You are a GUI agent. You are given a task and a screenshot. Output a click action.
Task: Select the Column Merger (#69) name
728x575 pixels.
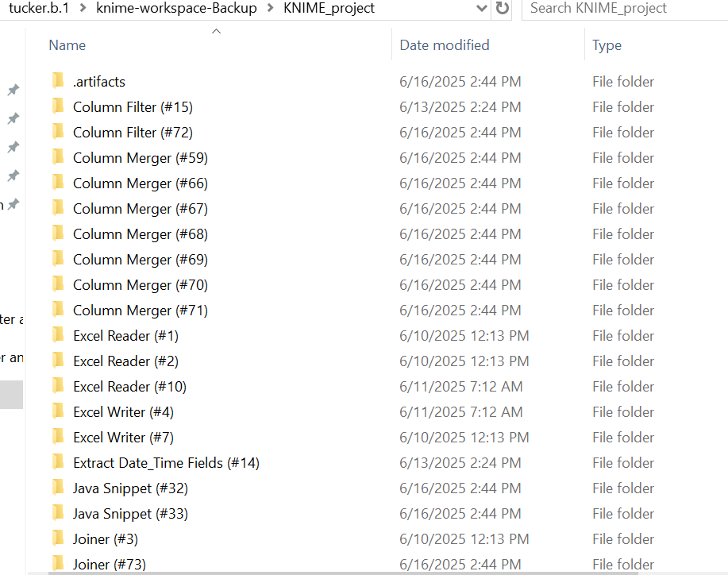coord(141,259)
